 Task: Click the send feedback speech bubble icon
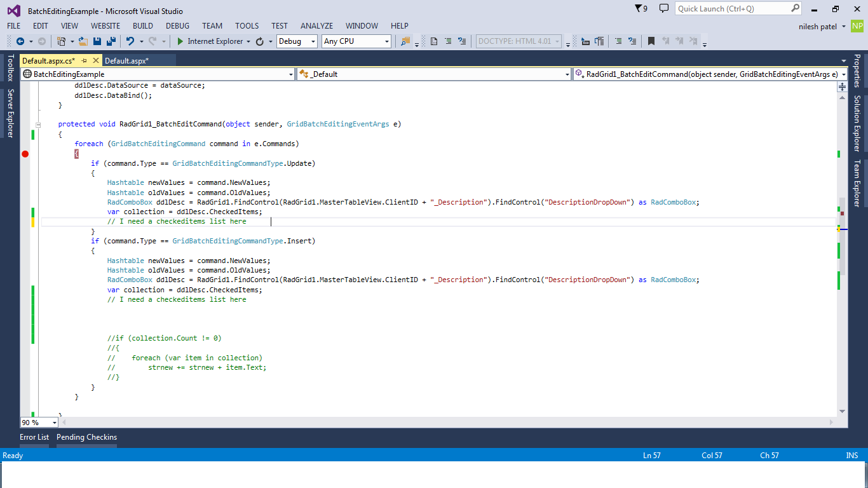(x=664, y=8)
